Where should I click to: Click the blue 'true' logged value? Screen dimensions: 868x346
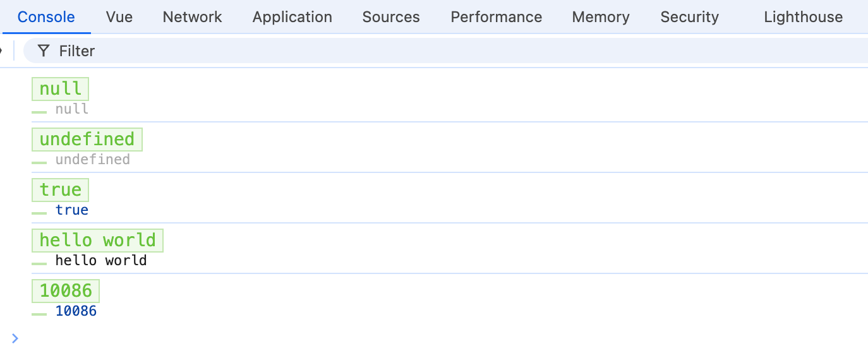tap(72, 210)
